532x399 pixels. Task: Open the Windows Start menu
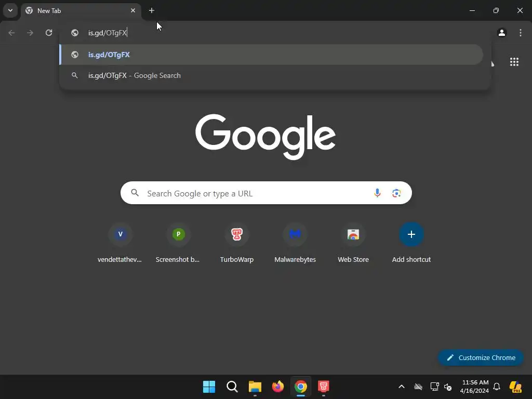click(x=209, y=387)
